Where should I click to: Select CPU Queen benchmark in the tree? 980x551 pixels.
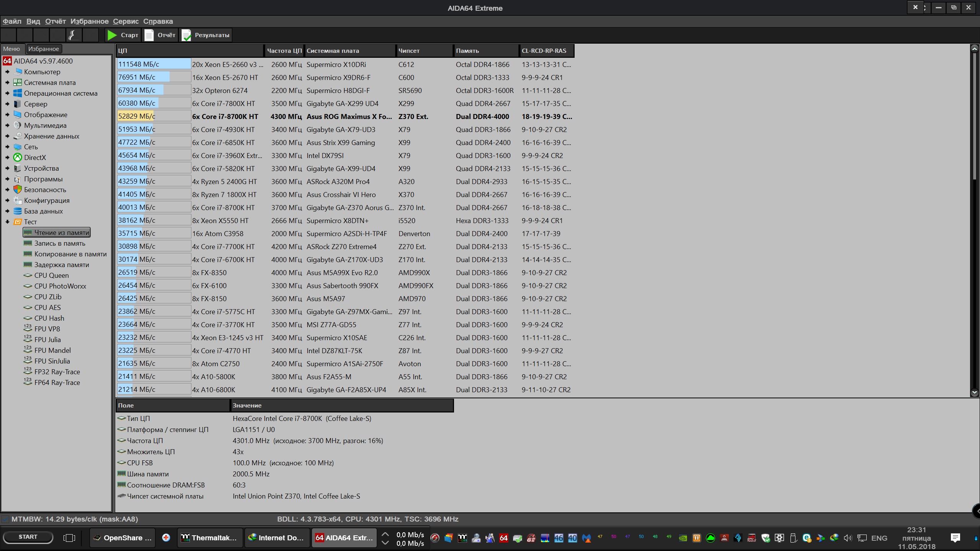tap(51, 275)
